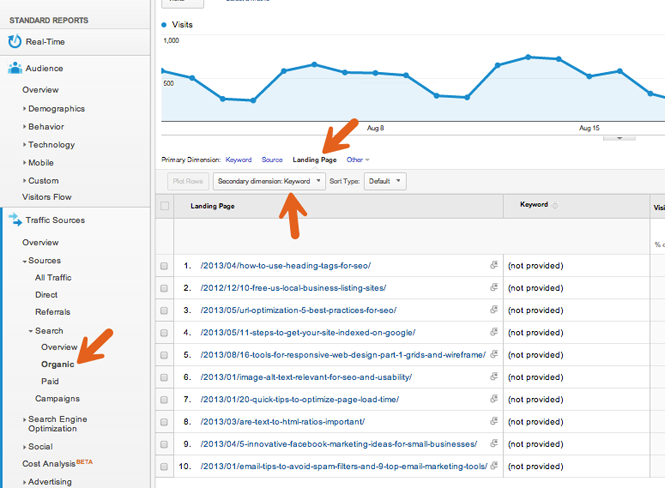Expand the Custom section
This screenshot has height=488, width=665.
41,181
